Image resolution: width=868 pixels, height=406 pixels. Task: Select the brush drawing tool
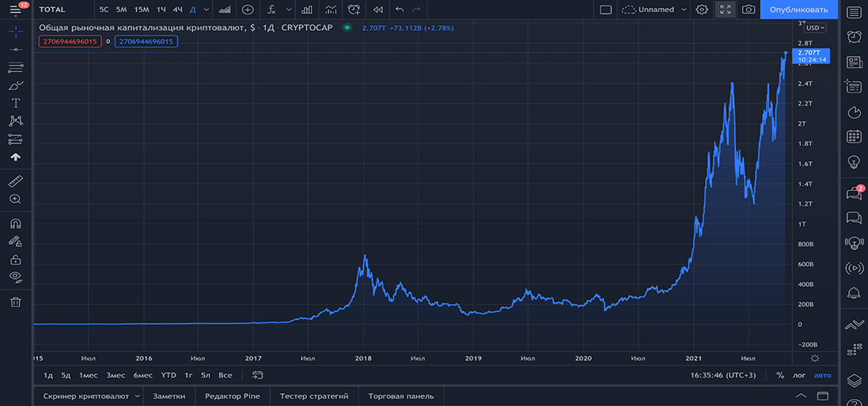coord(16,85)
